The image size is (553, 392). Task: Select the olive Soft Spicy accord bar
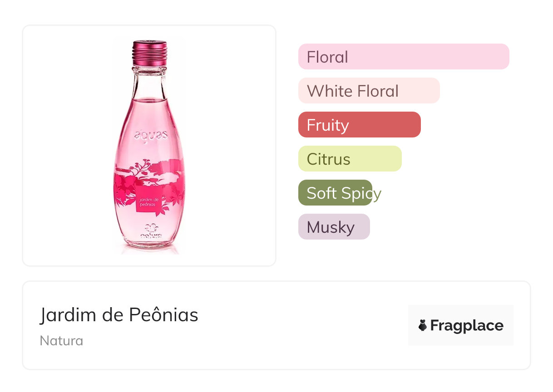[335, 193]
